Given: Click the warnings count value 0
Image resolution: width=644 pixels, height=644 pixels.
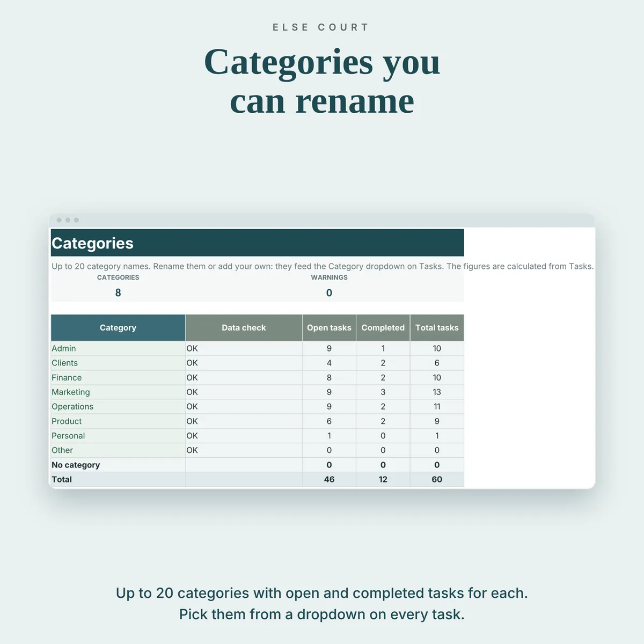Looking at the screenshot, I should tap(329, 293).
